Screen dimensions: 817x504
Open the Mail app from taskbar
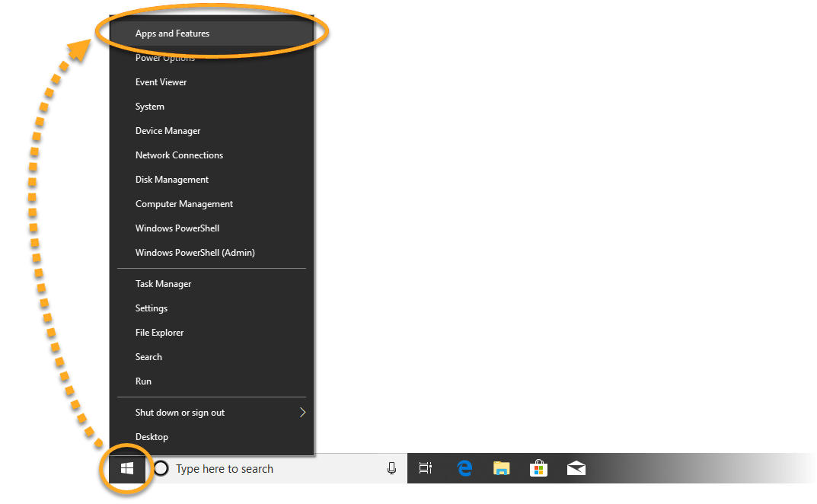click(576, 469)
